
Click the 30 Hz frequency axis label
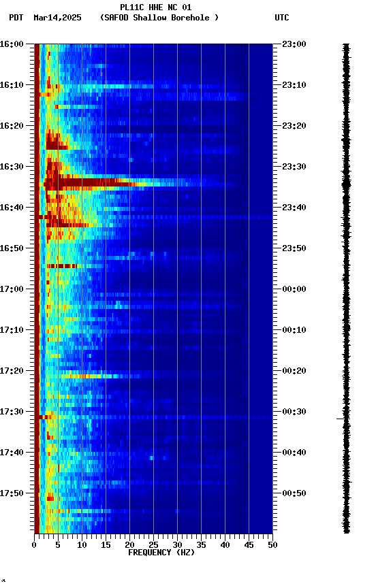[177, 545]
